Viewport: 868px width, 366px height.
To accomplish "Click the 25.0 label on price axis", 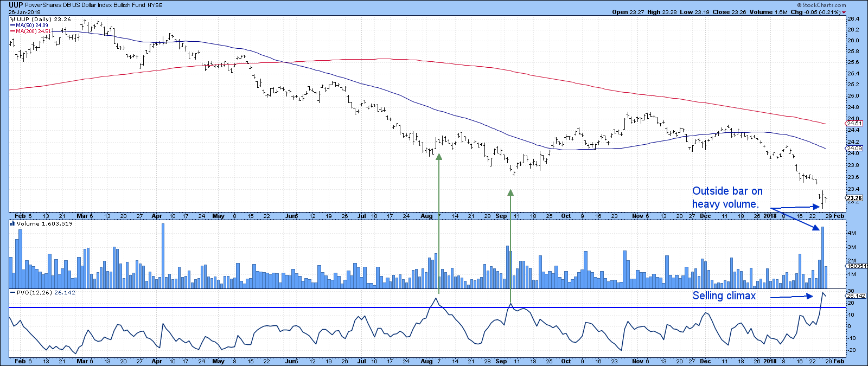I will [853, 96].
